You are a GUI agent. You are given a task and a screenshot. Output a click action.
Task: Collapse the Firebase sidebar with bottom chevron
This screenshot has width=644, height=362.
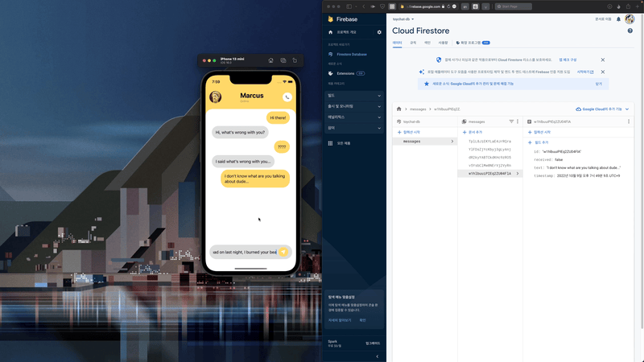click(x=378, y=356)
